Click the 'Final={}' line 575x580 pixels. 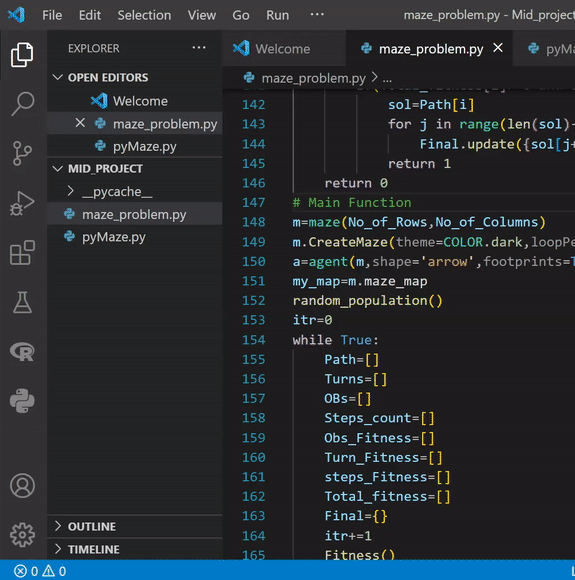[x=356, y=516]
